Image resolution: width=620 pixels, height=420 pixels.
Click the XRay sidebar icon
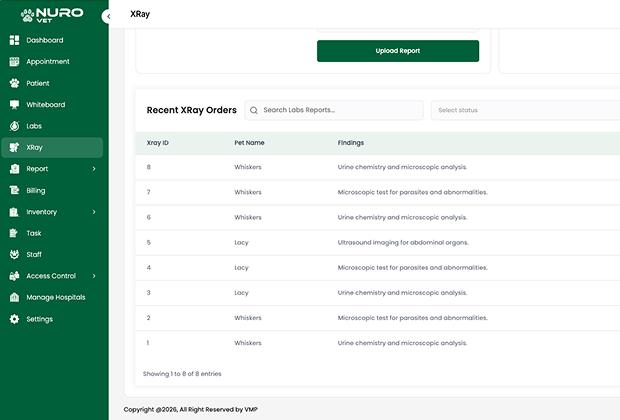[14, 147]
